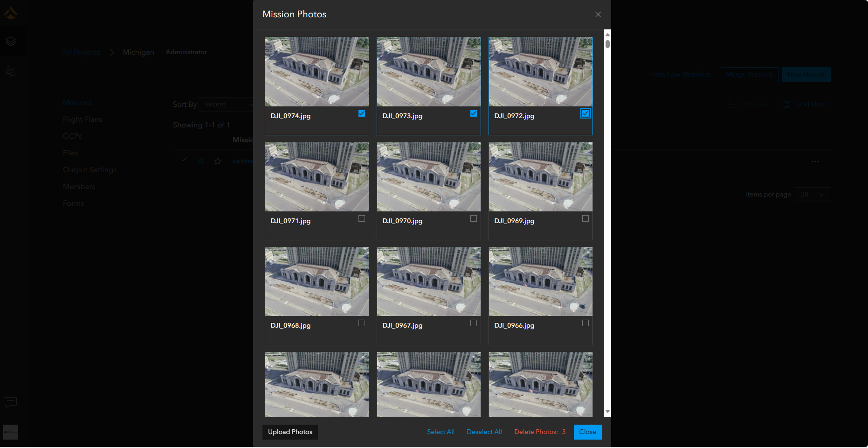Click the Select All link
The height and width of the screenshot is (448, 868).
440,432
